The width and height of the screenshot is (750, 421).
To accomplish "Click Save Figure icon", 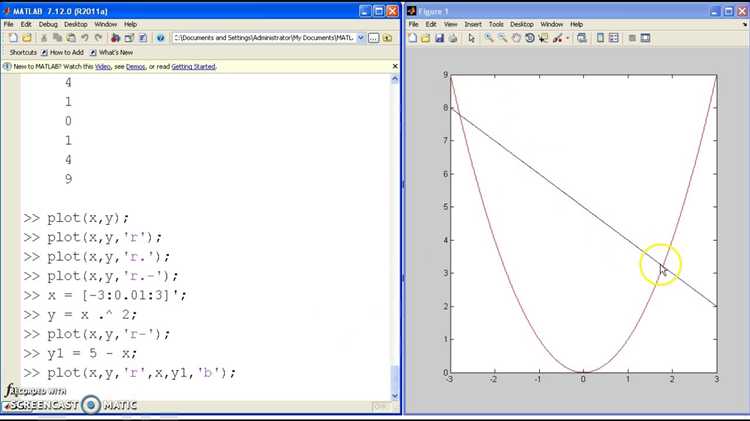I will 439,38.
